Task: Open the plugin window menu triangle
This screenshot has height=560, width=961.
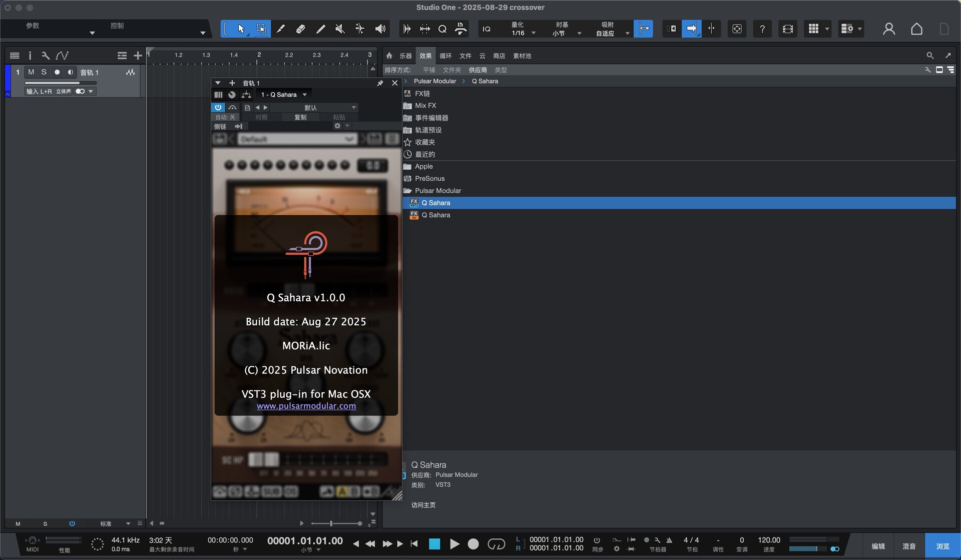Action: pos(218,83)
